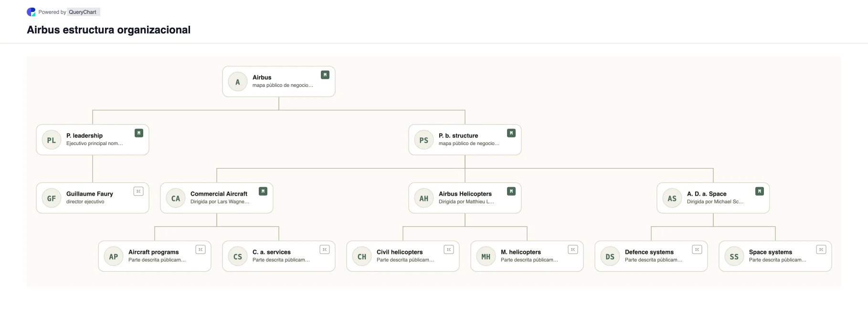This screenshot has width=868, height=314.
Task: Click the IC badge on Aircraft programs card
Action: pyautogui.click(x=201, y=250)
